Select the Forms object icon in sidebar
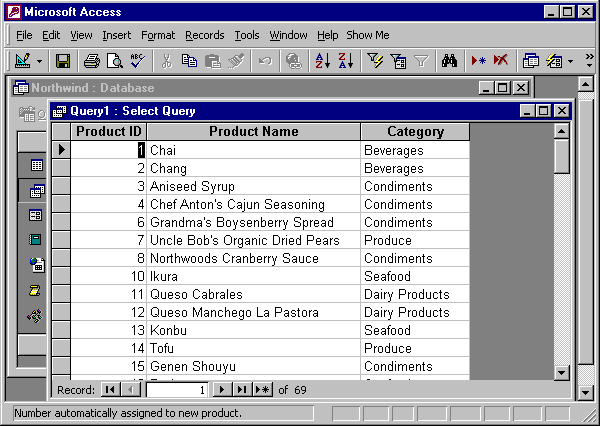The image size is (600, 426). [36, 215]
